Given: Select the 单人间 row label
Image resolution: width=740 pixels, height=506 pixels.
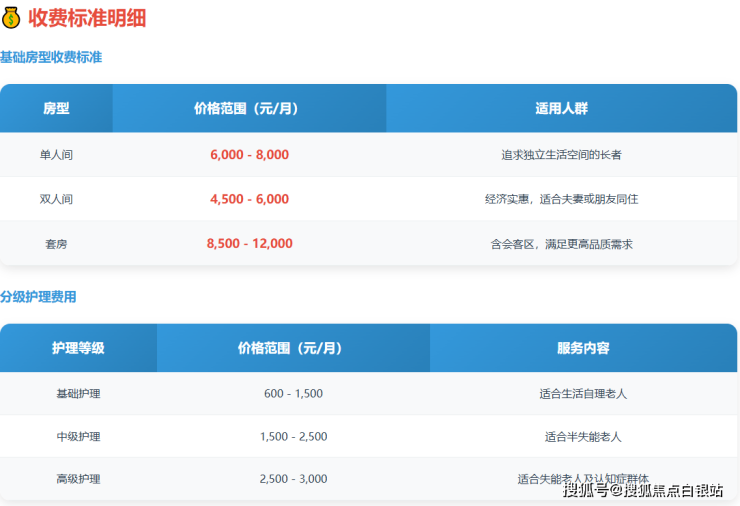Looking at the screenshot, I should coord(56,155).
